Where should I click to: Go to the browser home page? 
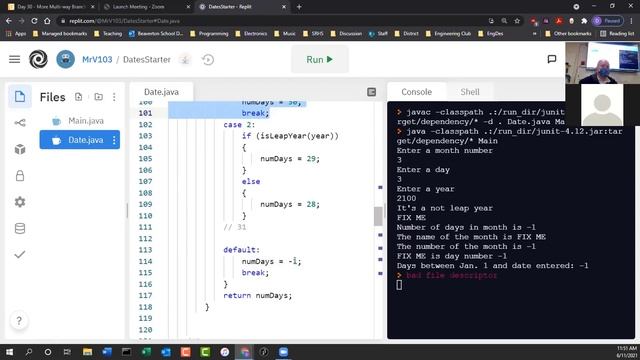tap(47, 21)
